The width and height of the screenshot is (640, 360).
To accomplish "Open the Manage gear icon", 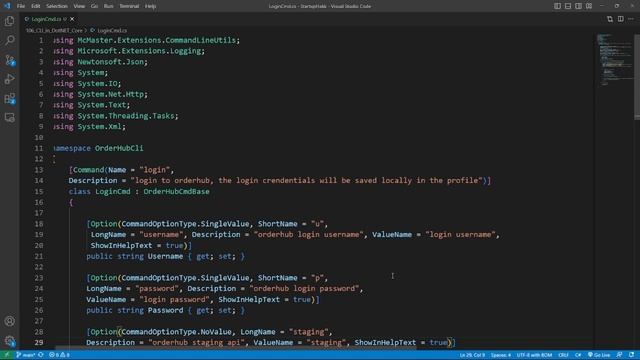I will 9,340.
